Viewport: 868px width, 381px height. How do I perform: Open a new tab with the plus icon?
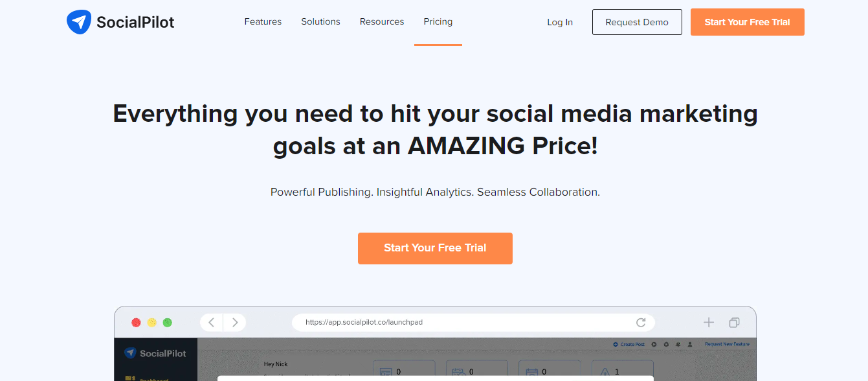point(709,322)
